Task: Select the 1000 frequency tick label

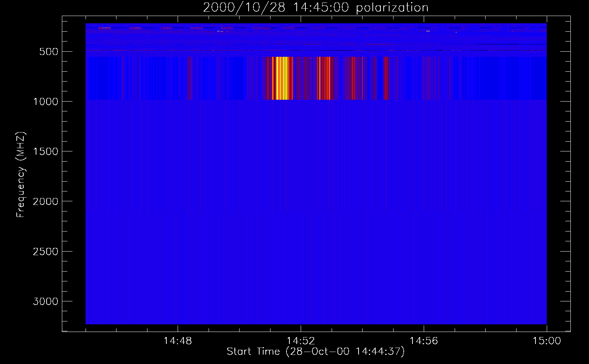Action: 46,102
